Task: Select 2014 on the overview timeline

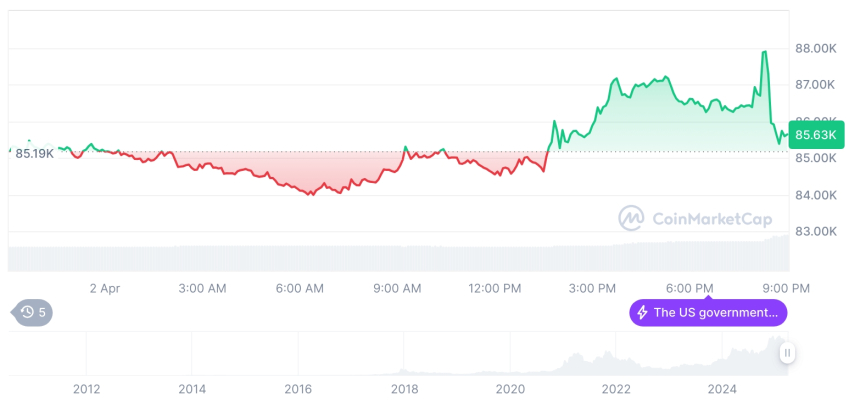Action: tap(192, 389)
